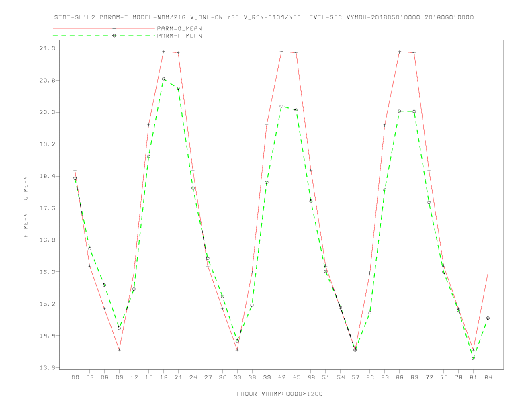
Task: Click the 21 forecast hour tick label
Action: click(x=178, y=377)
